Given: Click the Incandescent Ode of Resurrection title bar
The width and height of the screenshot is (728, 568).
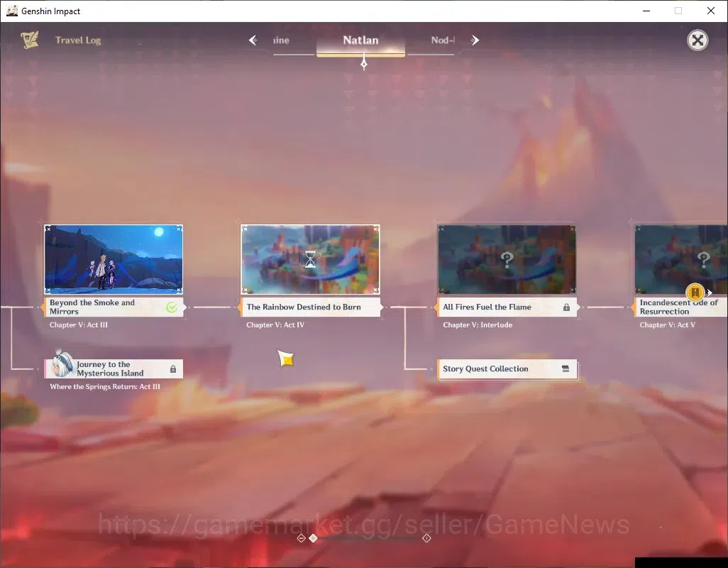Looking at the screenshot, I should (x=681, y=307).
